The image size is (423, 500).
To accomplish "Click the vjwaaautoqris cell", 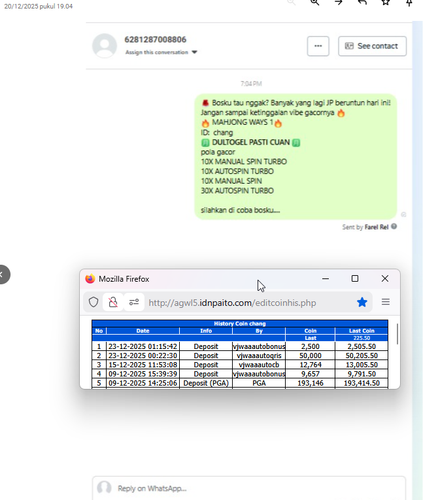I will point(259,355).
